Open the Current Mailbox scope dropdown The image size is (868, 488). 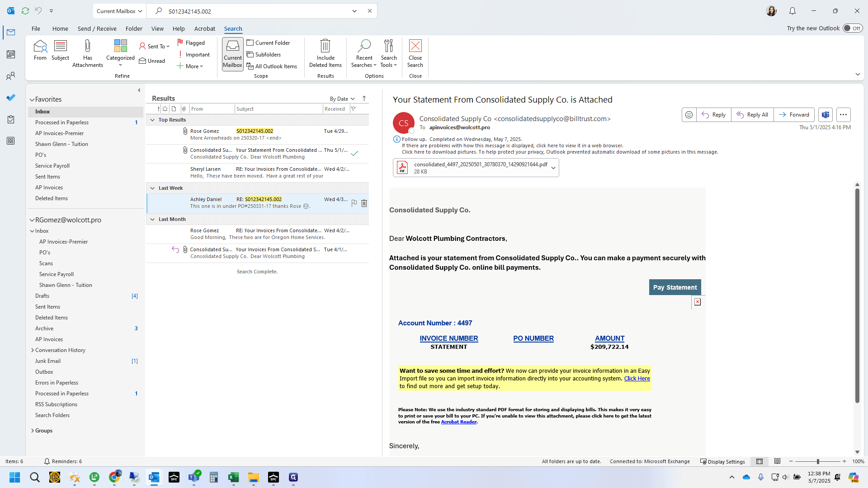[x=119, y=11]
